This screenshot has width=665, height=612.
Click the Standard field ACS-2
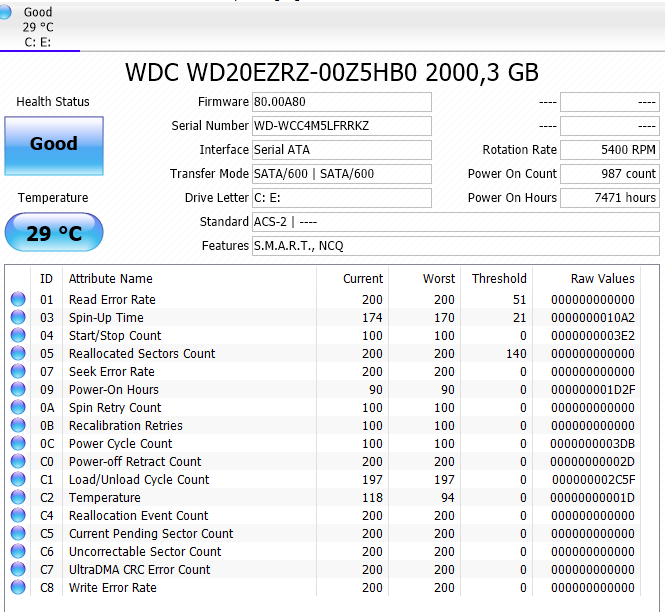[x=455, y=222]
